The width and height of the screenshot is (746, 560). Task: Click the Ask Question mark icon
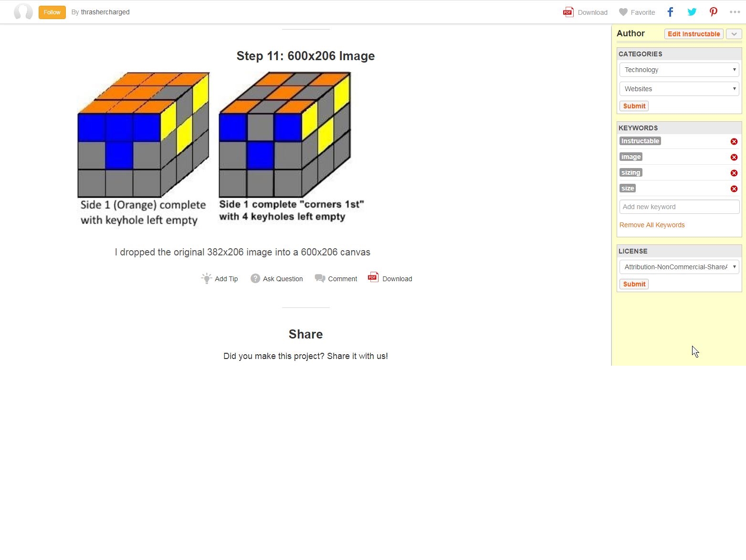pos(255,278)
